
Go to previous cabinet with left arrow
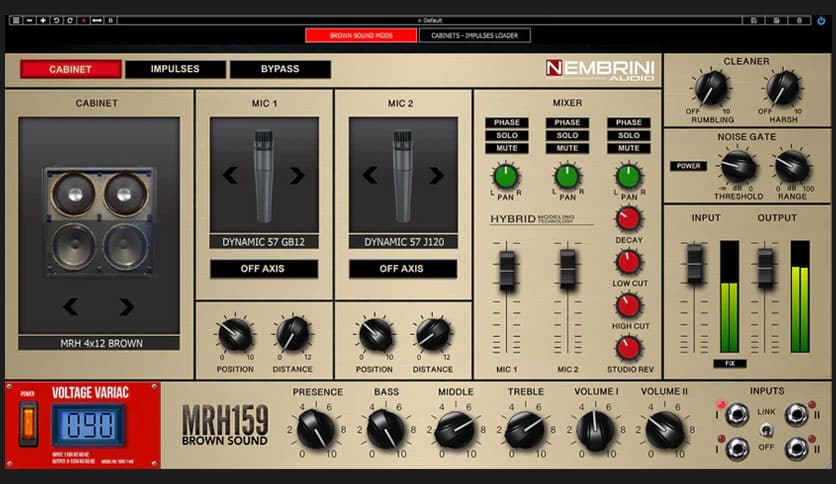(71, 306)
